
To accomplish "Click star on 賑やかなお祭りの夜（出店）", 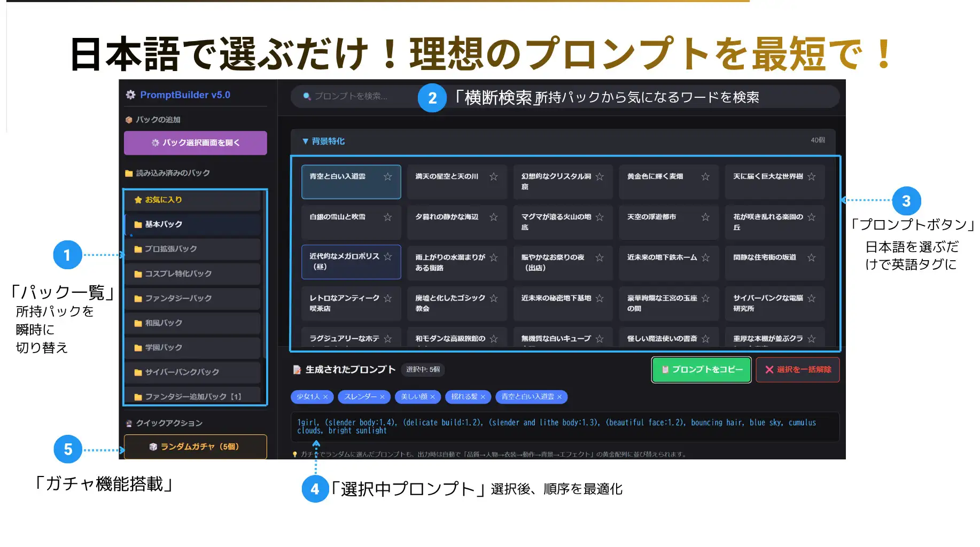I will point(600,258).
